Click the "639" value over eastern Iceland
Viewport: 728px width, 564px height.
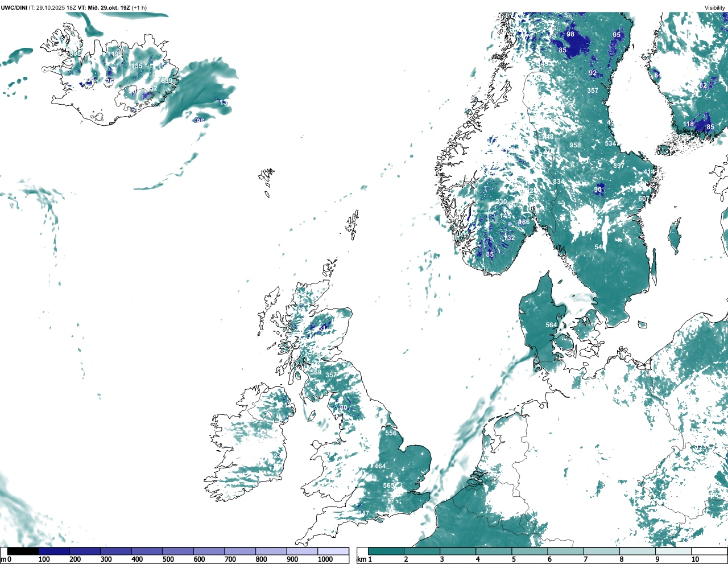click(167, 81)
